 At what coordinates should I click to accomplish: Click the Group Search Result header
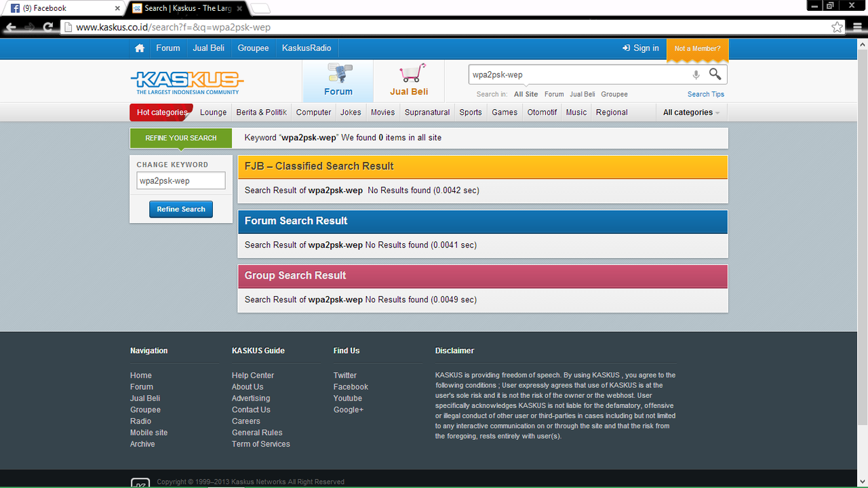[483, 276]
